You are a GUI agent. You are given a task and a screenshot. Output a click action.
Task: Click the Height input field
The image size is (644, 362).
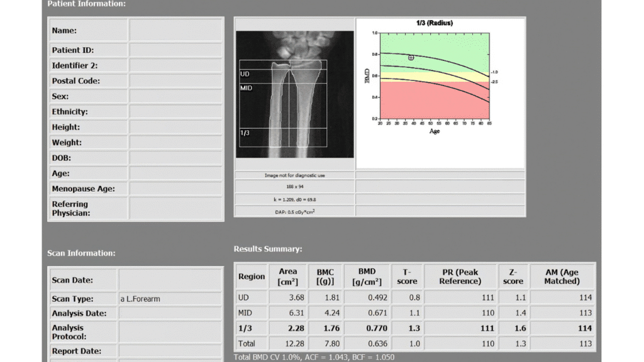tap(176, 126)
